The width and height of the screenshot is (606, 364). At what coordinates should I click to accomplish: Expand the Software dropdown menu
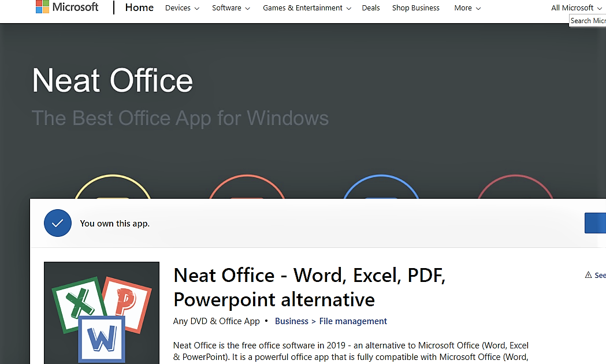coord(230,8)
